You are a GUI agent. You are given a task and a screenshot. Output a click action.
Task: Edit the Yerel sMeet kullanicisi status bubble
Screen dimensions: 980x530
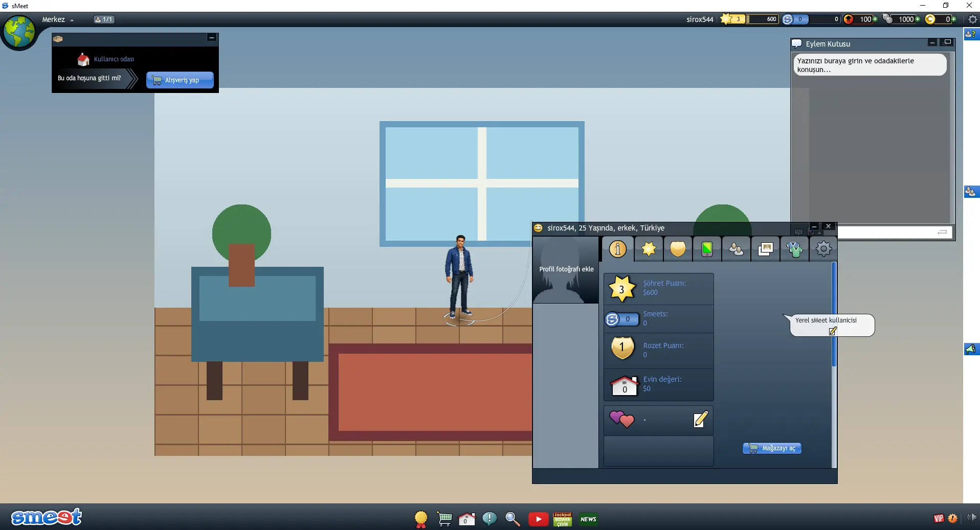833,331
